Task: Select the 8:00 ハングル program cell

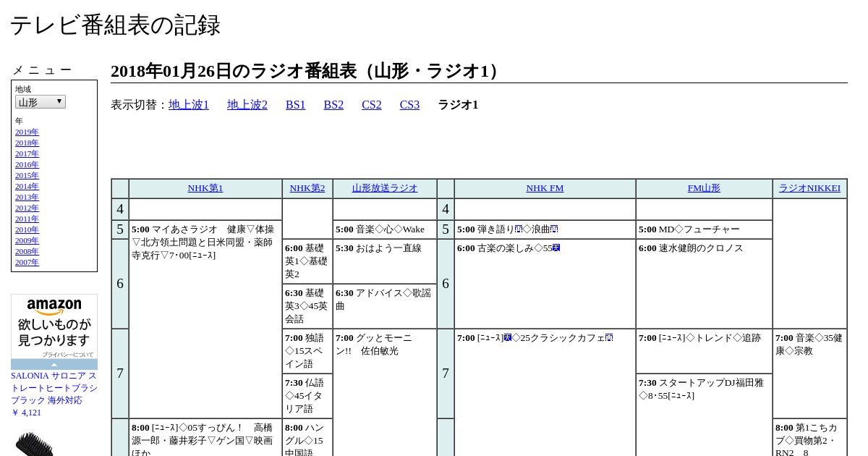Action: [307, 438]
